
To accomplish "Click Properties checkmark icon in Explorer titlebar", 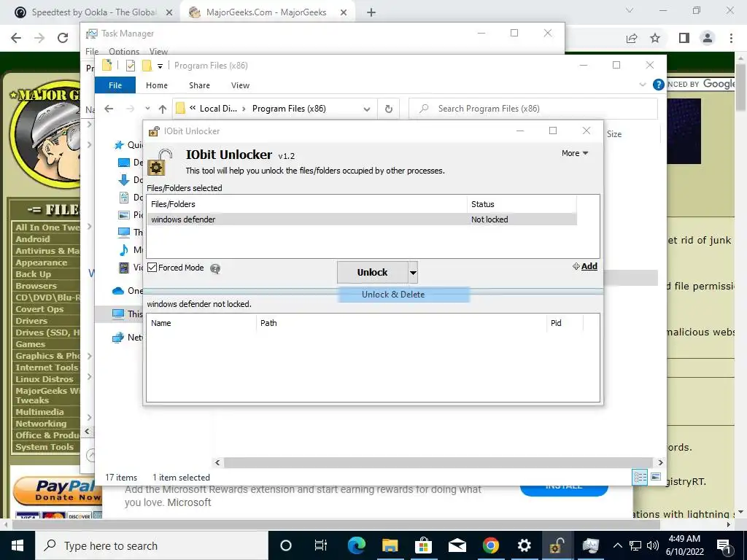I will click(x=131, y=66).
